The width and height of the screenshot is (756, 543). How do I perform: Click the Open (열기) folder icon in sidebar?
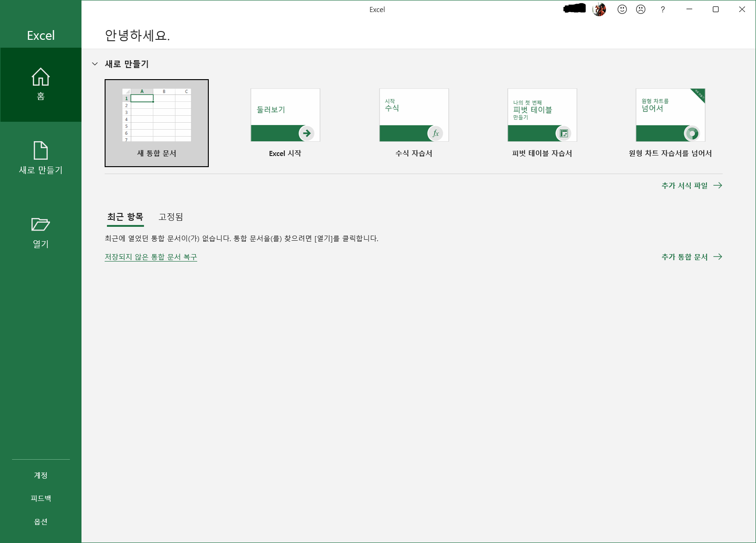click(x=41, y=225)
